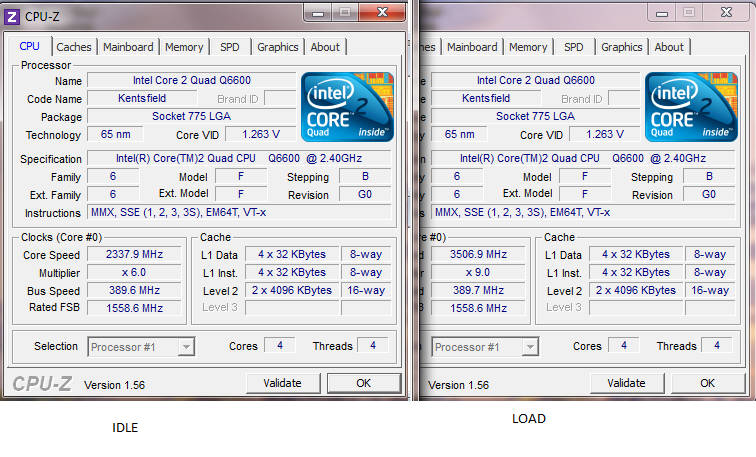Image resolution: width=756 pixels, height=457 pixels.
Task: Select the Mainboard tab in the right window
Action: click(472, 47)
